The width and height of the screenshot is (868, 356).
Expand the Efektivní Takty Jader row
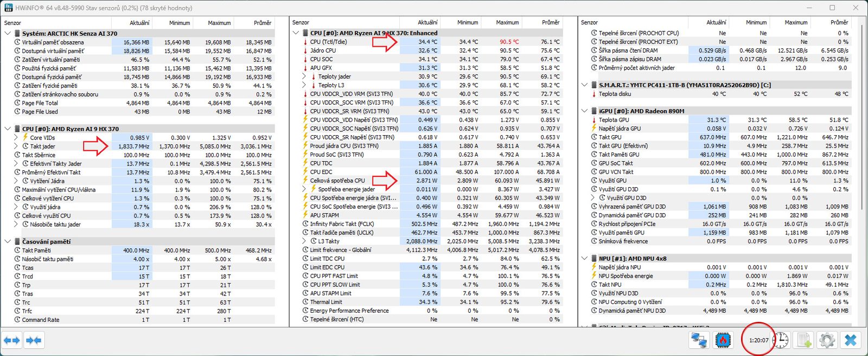[x=16, y=163]
